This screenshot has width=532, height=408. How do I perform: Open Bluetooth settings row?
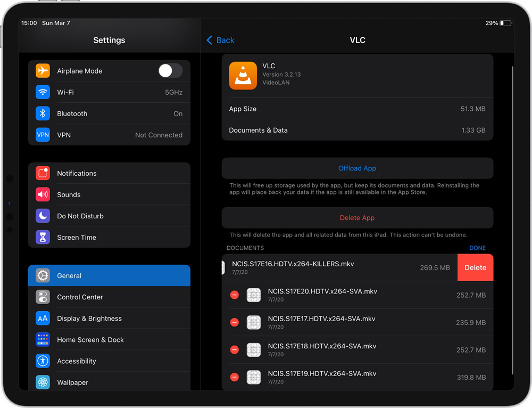[109, 113]
